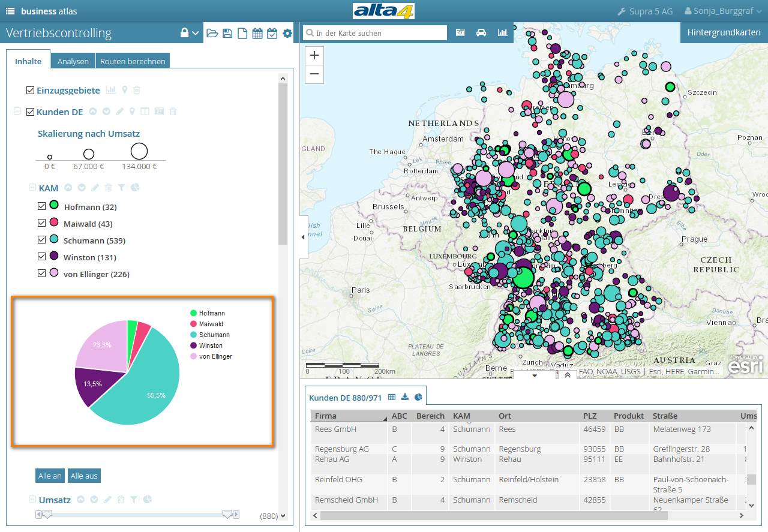Switch to the Analysen tab
This screenshot has width=768, height=532.
(73, 61)
